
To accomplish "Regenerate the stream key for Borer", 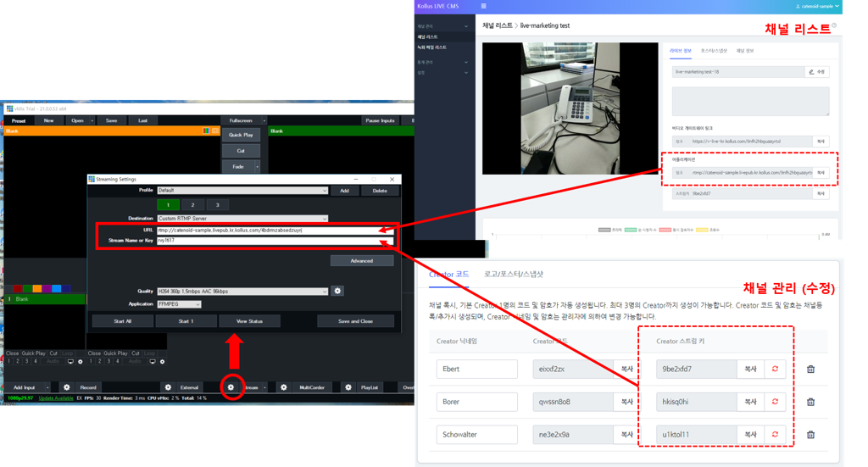I will click(x=774, y=402).
